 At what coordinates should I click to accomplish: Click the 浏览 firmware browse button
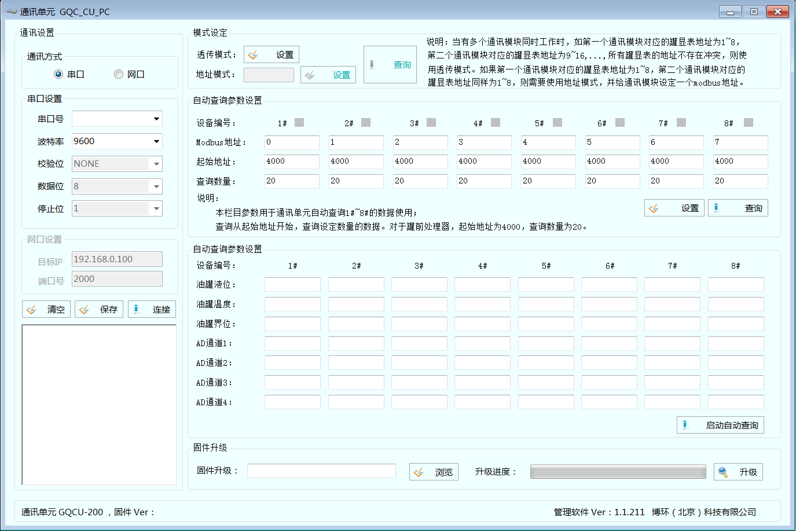(434, 472)
